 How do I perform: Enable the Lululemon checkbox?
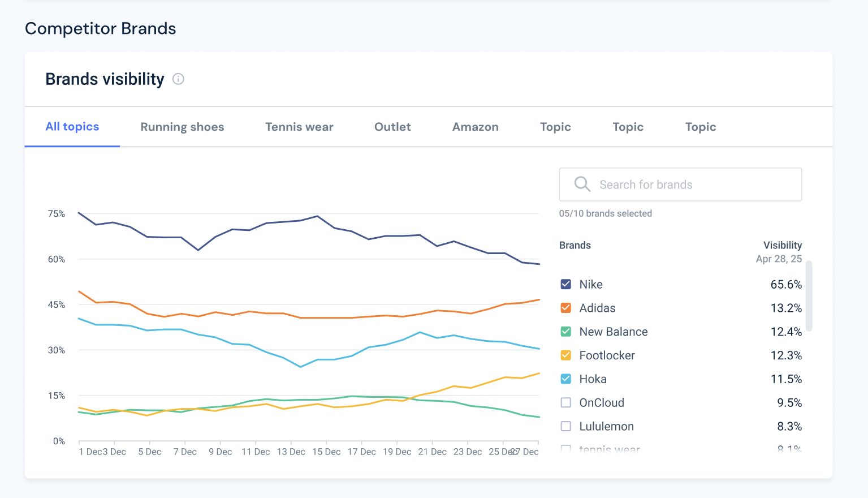565,426
